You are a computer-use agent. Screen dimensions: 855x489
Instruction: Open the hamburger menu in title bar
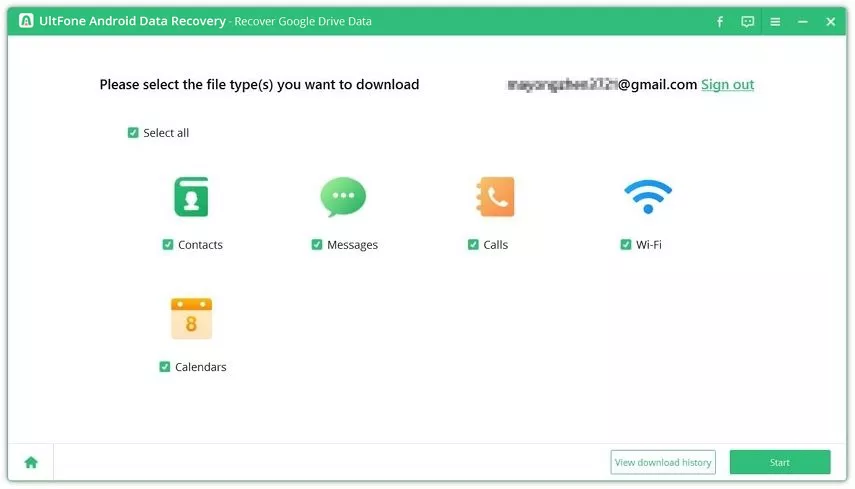pyautogui.click(x=775, y=22)
